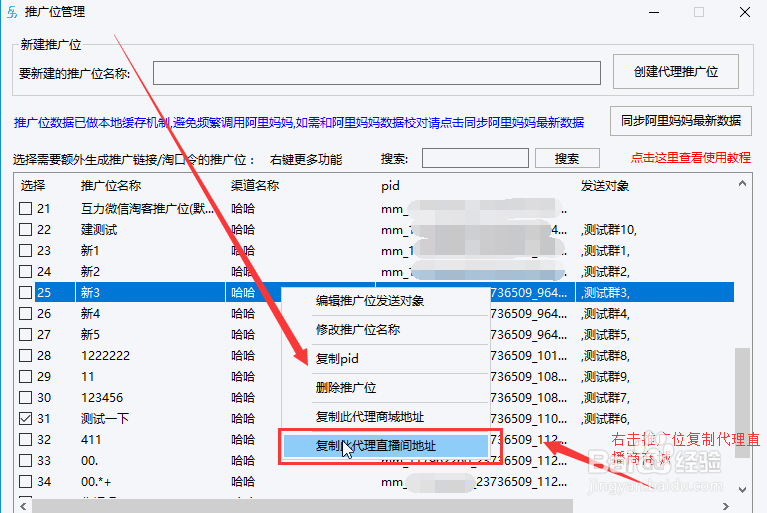Click horizontal scrollbar left arrow
The width and height of the screenshot is (767, 513).
coord(23,506)
